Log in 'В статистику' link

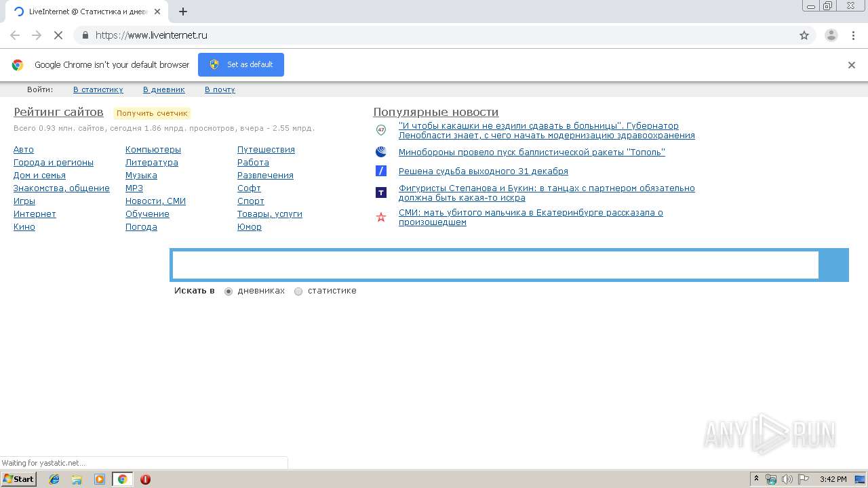(98, 89)
